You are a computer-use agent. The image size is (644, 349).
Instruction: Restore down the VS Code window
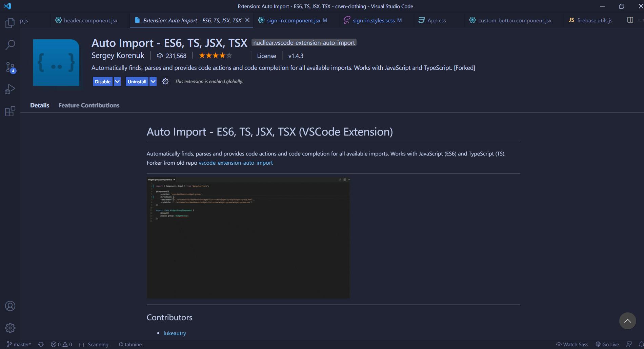click(622, 6)
